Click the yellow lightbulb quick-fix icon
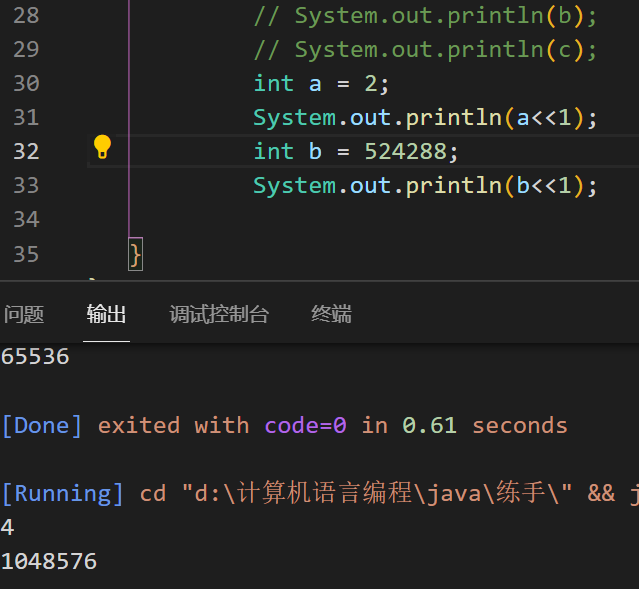The height and width of the screenshot is (589, 639). click(102, 148)
